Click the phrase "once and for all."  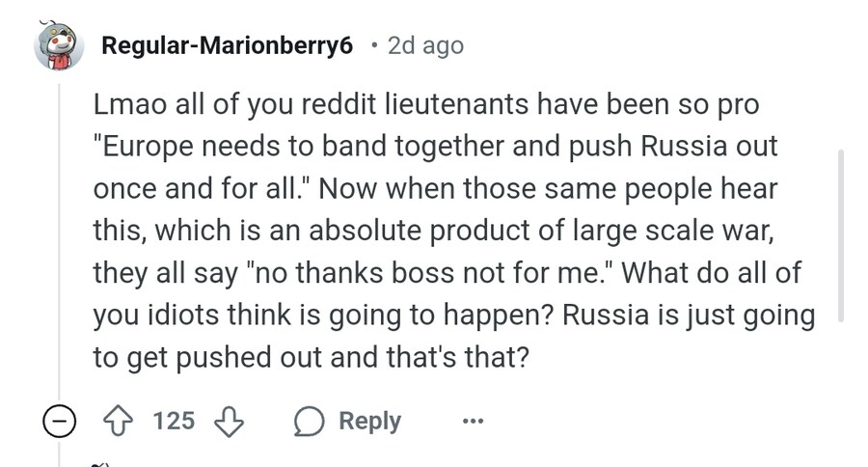coord(201,189)
